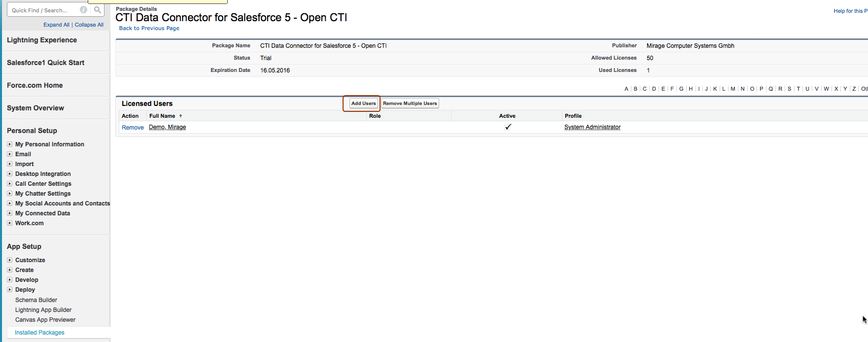Open the Demo, Mirage user link
This screenshot has width=868, height=342.
[x=168, y=127]
